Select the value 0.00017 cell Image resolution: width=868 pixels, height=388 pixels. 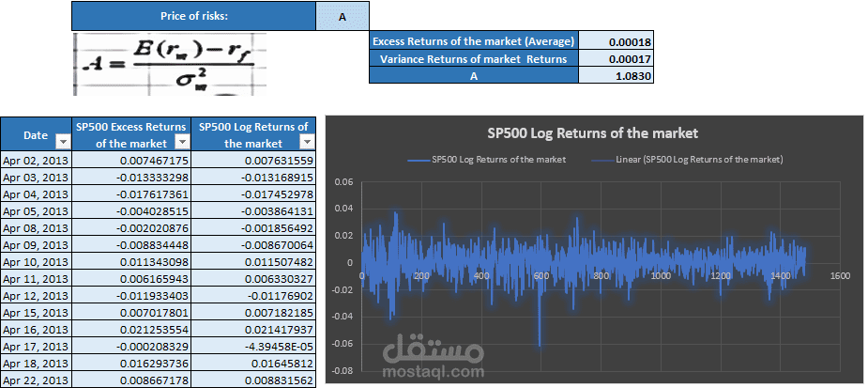[x=617, y=58]
